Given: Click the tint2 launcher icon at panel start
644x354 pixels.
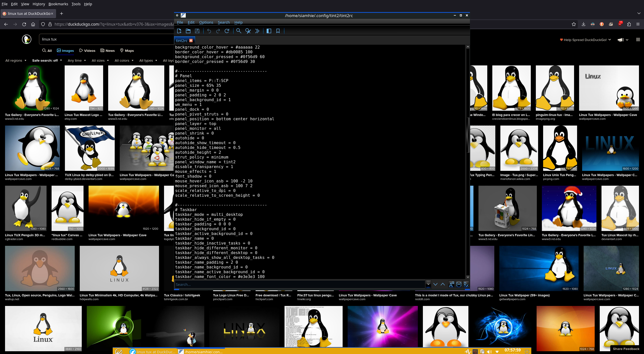Looking at the screenshot, I should click(x=119, y=351).
